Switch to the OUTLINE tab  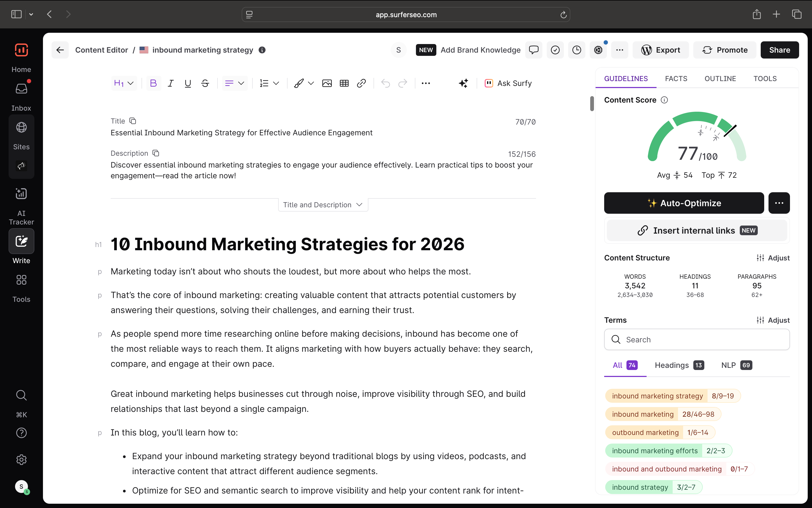click(720, 79)
